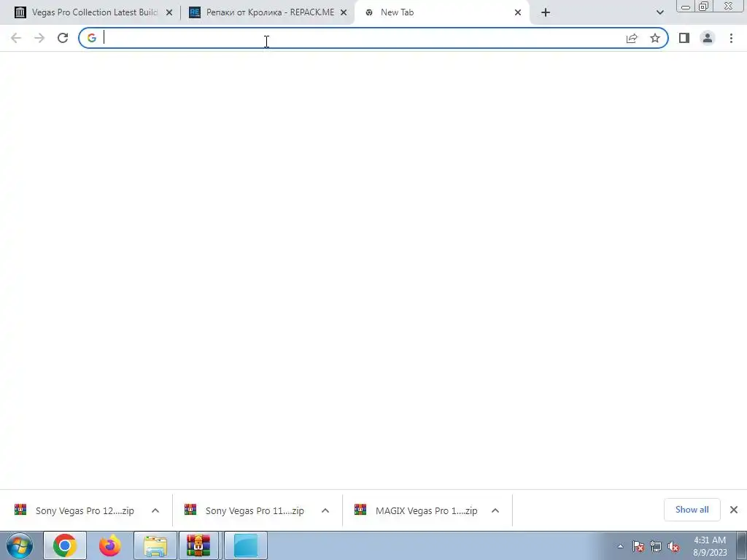Reload the current page

click(63, 38)
